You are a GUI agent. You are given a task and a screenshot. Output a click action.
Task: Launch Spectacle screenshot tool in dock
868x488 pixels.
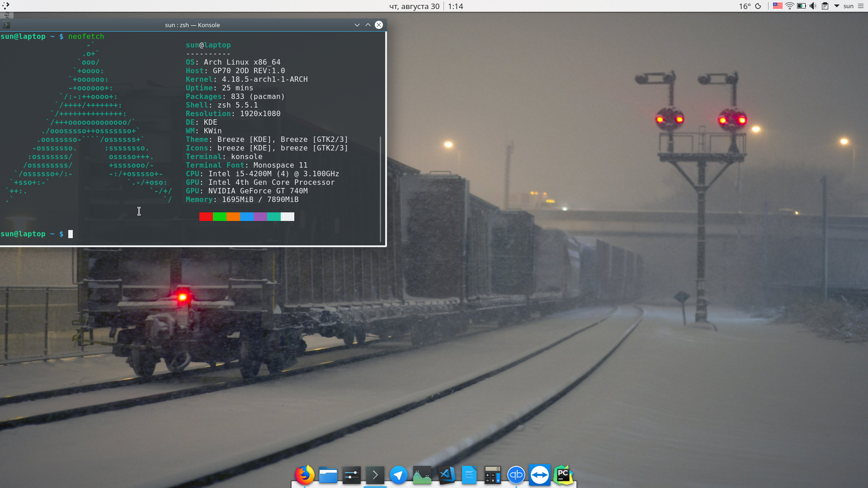point(422,475)
